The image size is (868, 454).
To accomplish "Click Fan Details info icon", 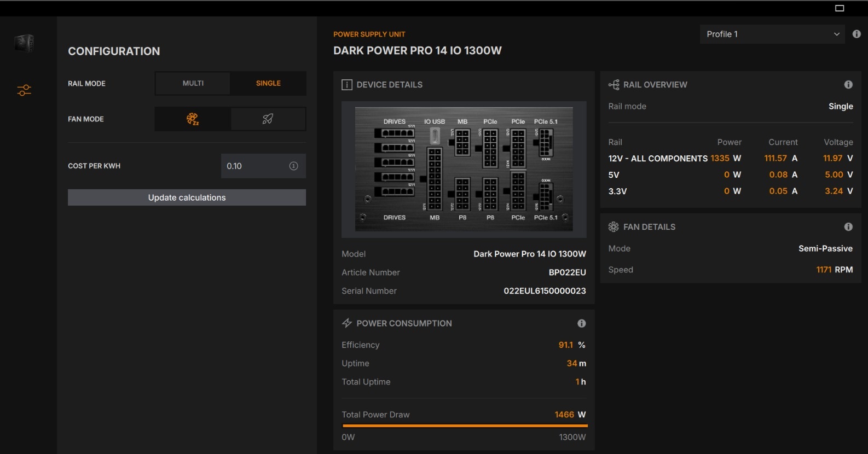I will 848,226.
